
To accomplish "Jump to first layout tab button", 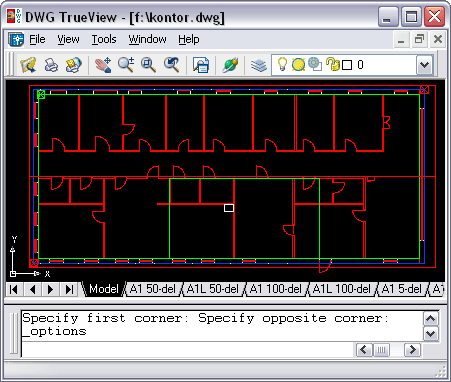I will pos(14,289).
